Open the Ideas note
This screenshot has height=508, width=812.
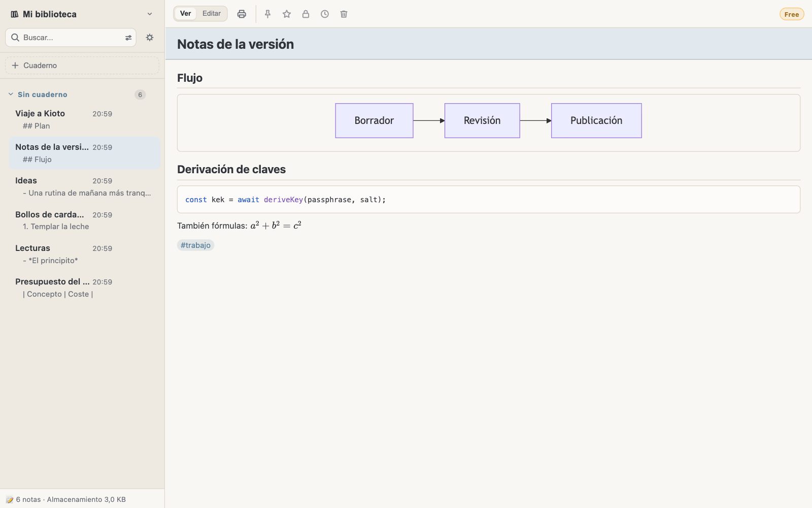(x=85, y=186)
